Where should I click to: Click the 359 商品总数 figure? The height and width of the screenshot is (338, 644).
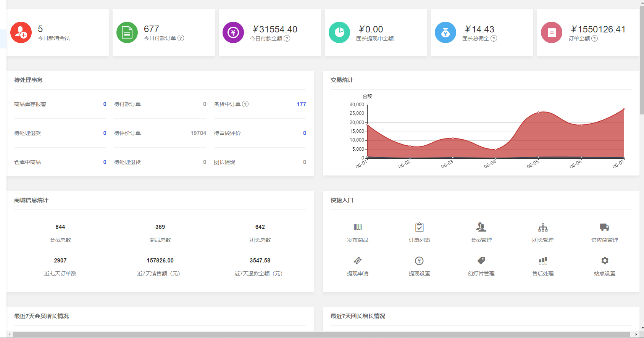[160, 227]
